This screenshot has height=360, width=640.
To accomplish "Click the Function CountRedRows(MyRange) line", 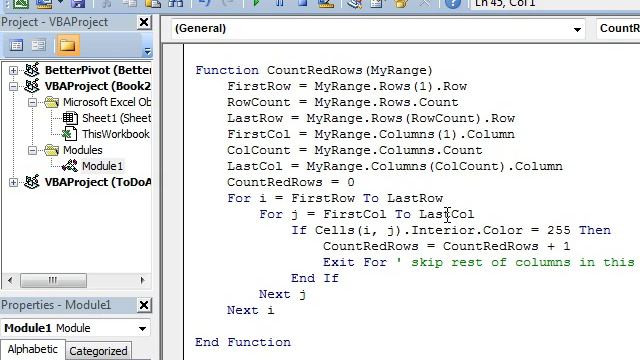I will (313, 71).
